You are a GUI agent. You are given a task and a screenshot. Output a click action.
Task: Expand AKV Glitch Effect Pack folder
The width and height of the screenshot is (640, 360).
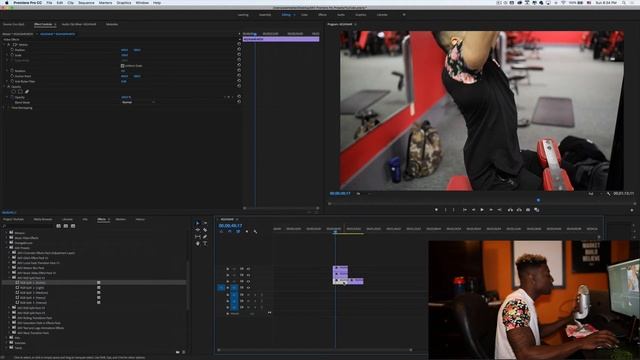point(10,258)
